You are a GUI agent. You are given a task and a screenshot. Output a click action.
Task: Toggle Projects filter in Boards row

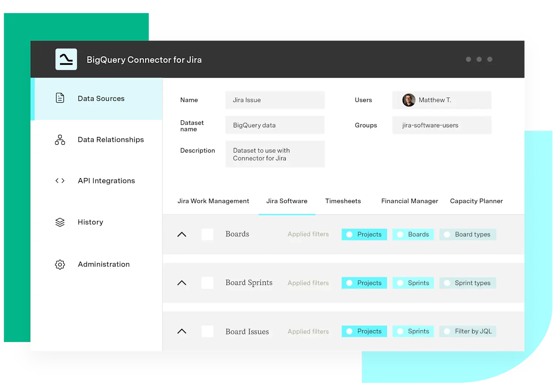(x=364, y=234)
